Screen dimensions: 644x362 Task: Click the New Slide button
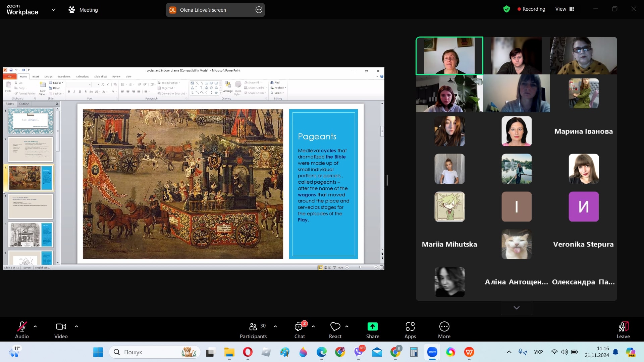coord(43,88)
